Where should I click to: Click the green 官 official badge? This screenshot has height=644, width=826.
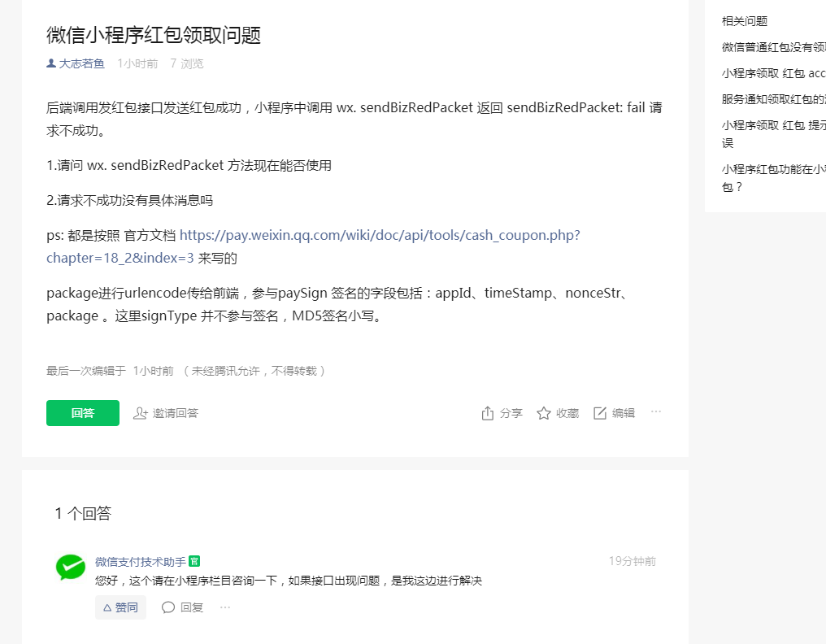click(194, 562)
